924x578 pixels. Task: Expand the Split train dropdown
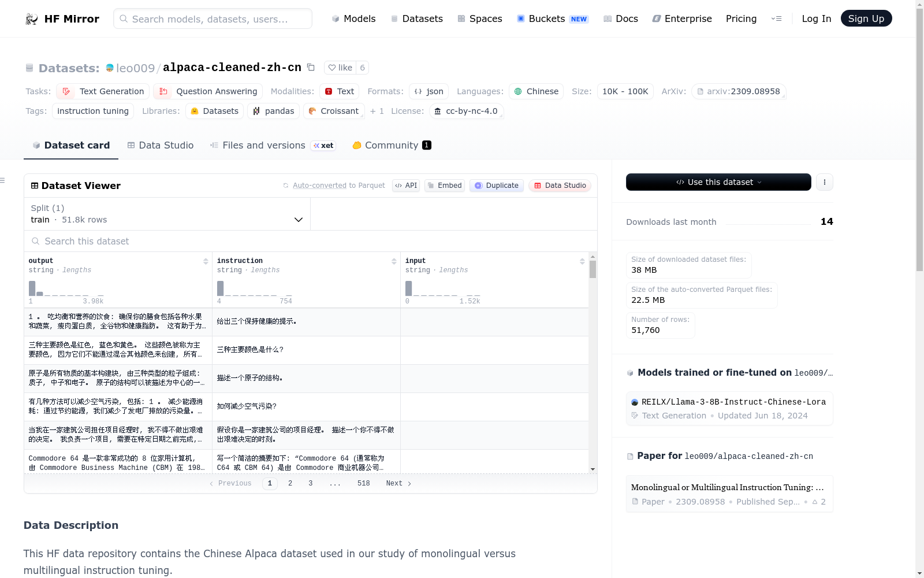[x=167, y=214]
